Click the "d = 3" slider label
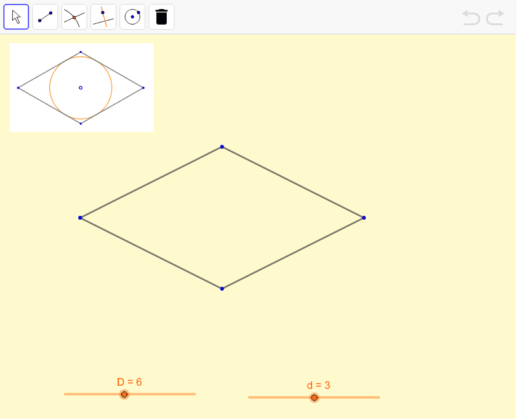 tap(319, 385)
